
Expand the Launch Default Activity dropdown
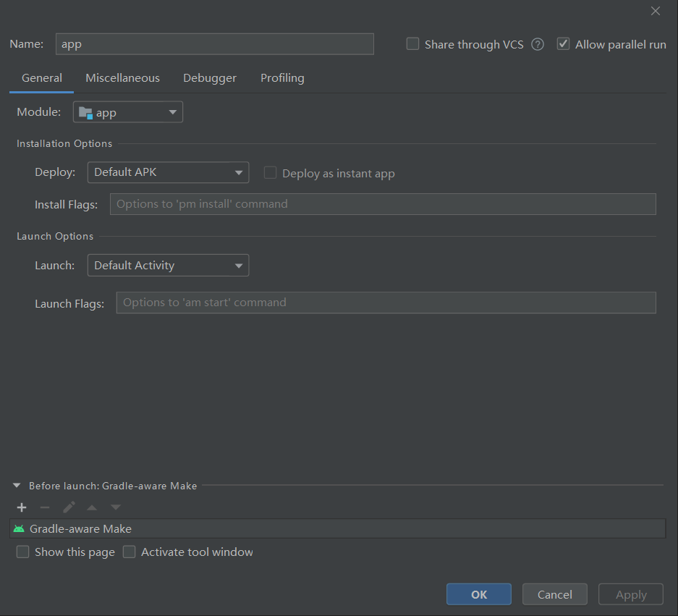click(168, 265)
